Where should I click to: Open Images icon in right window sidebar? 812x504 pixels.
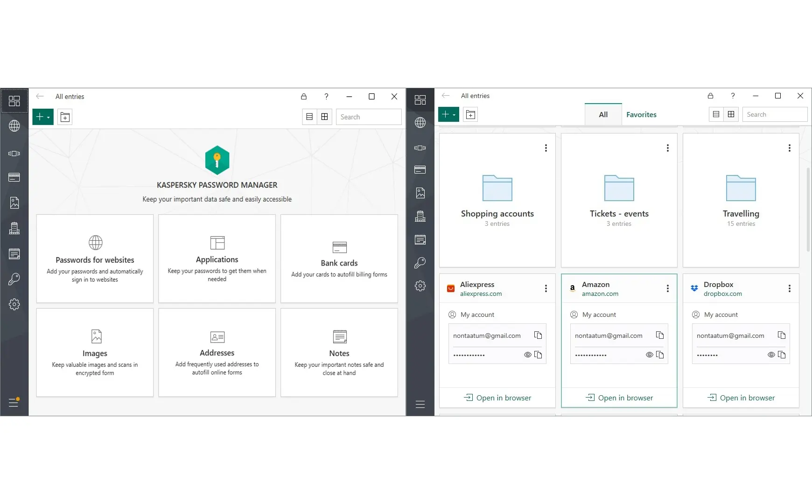(x=420, y=193)
